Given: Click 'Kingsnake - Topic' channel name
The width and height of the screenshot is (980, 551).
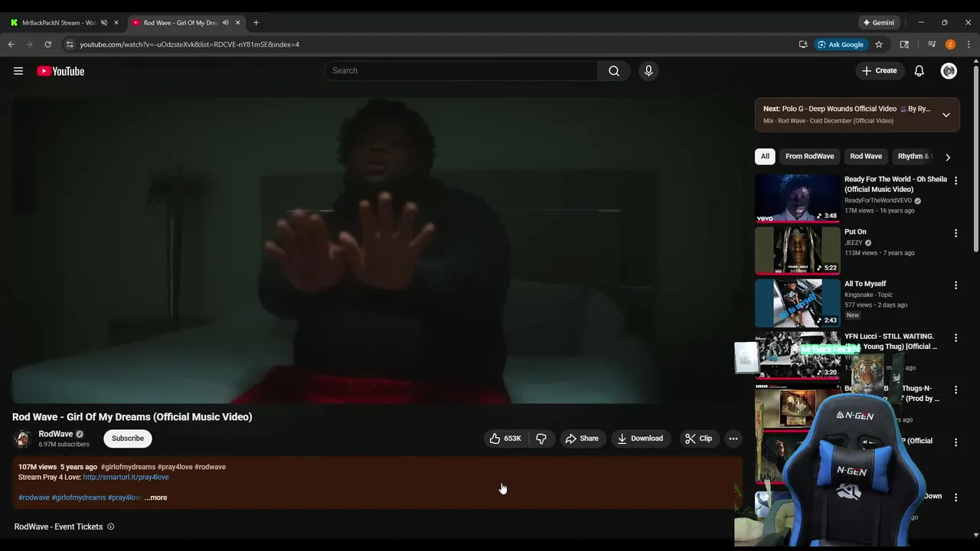Looking at the screenshot, I should [868, 295].
